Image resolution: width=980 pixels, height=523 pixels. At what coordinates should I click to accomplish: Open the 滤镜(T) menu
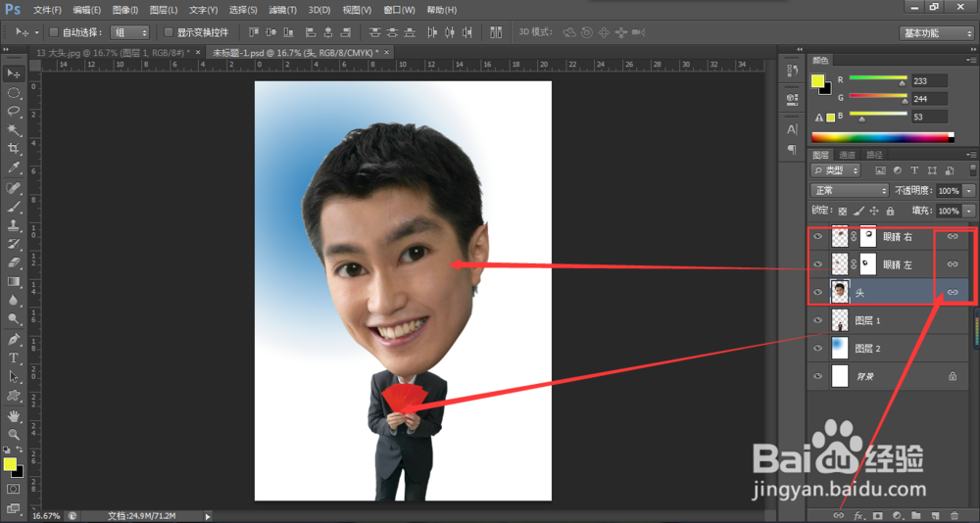[282, 11]
